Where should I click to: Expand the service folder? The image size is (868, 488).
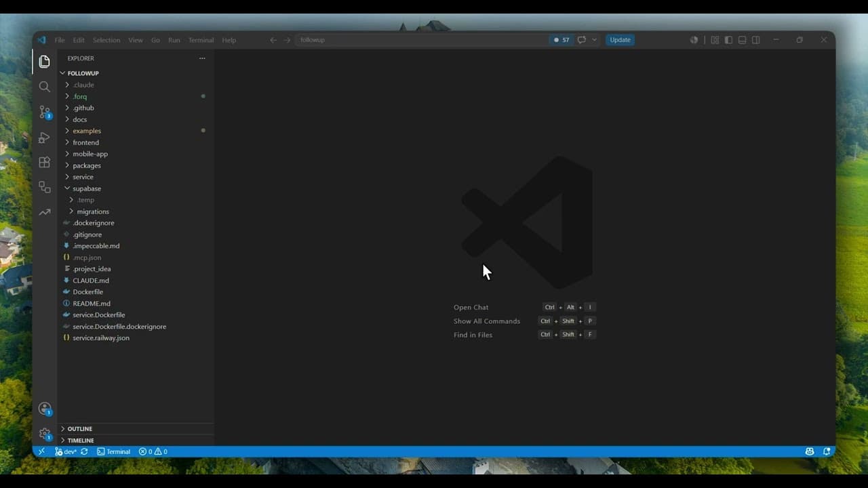click(67, 177)
